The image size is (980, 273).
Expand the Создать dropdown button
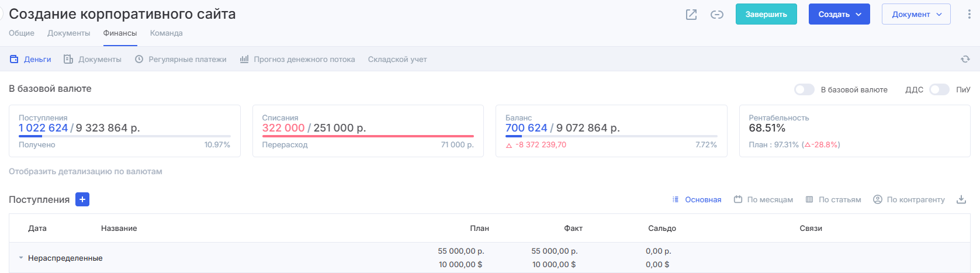839,15
